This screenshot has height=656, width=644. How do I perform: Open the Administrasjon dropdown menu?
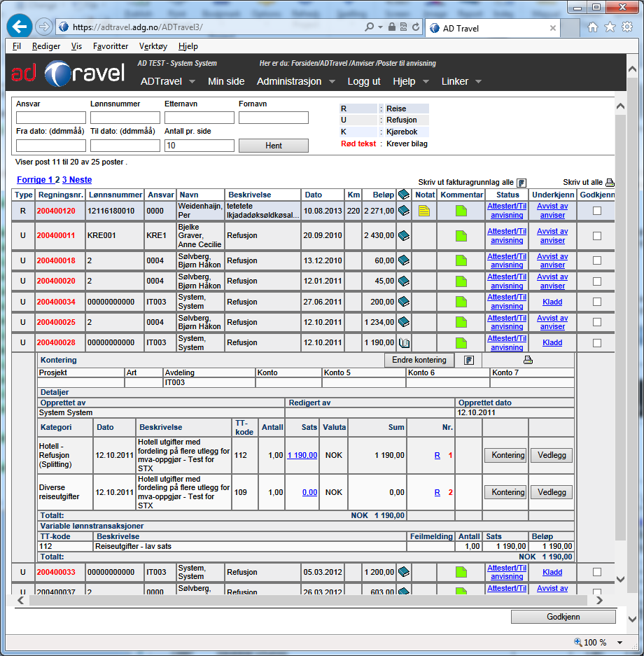(x=296, y=81)
